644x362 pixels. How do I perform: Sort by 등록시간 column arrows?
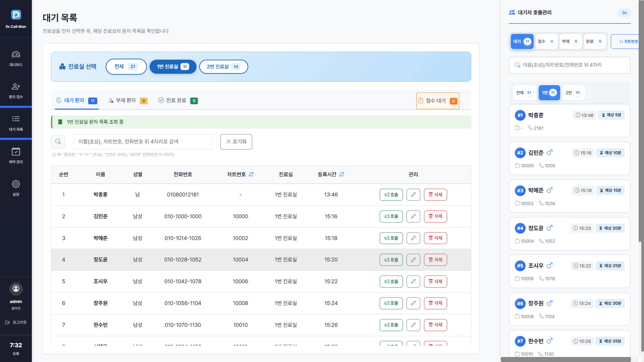342,174
